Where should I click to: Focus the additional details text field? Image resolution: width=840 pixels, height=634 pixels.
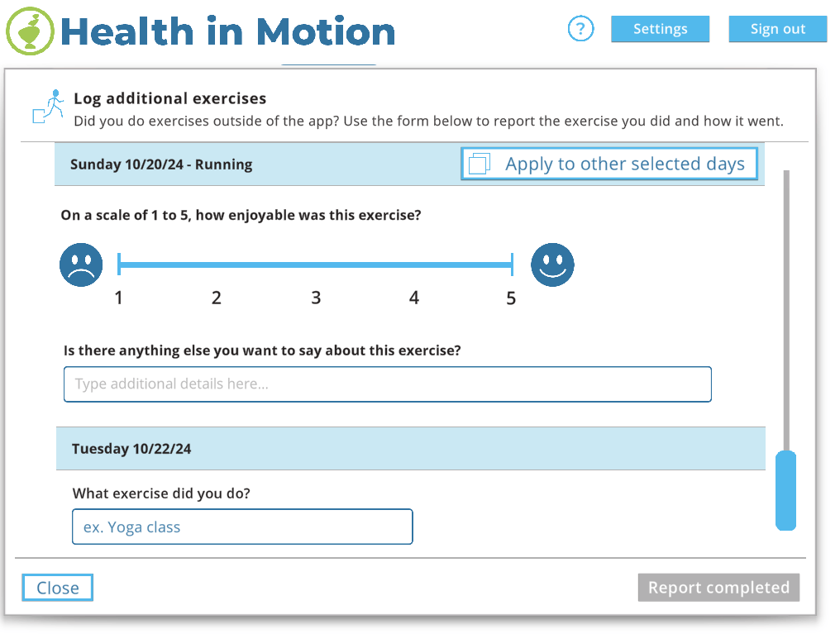(x=387, y=384)
